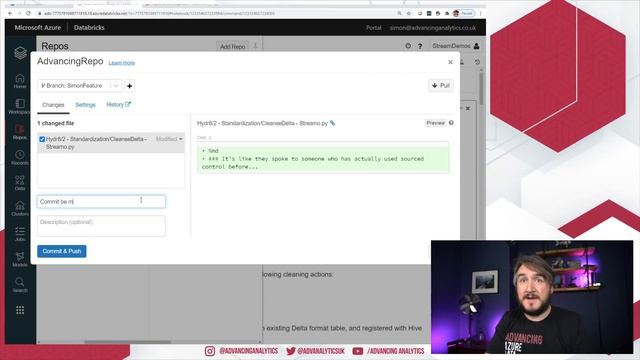Viewport: 640px width, 360px height.
Task: Click the browser back arrow
Action: pyautogui.click(x=10, y=13)
